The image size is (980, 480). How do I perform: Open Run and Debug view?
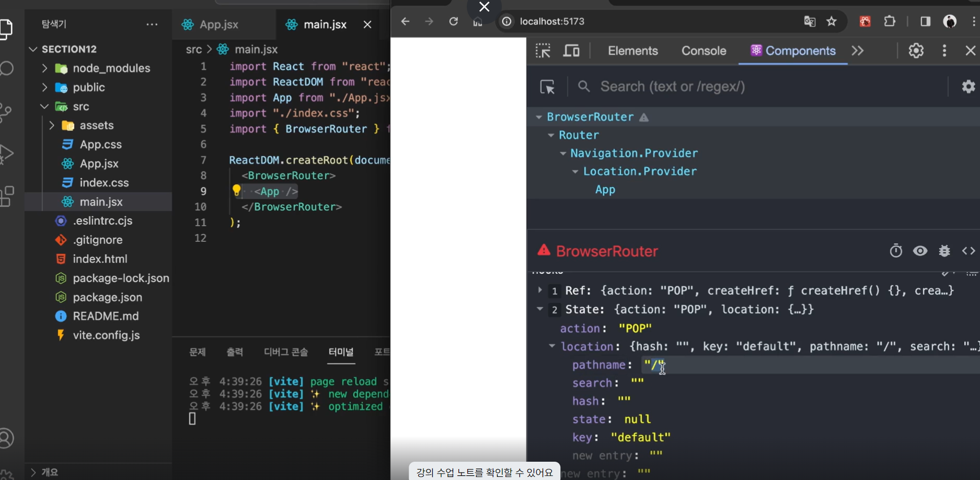[x=5, y=155]
